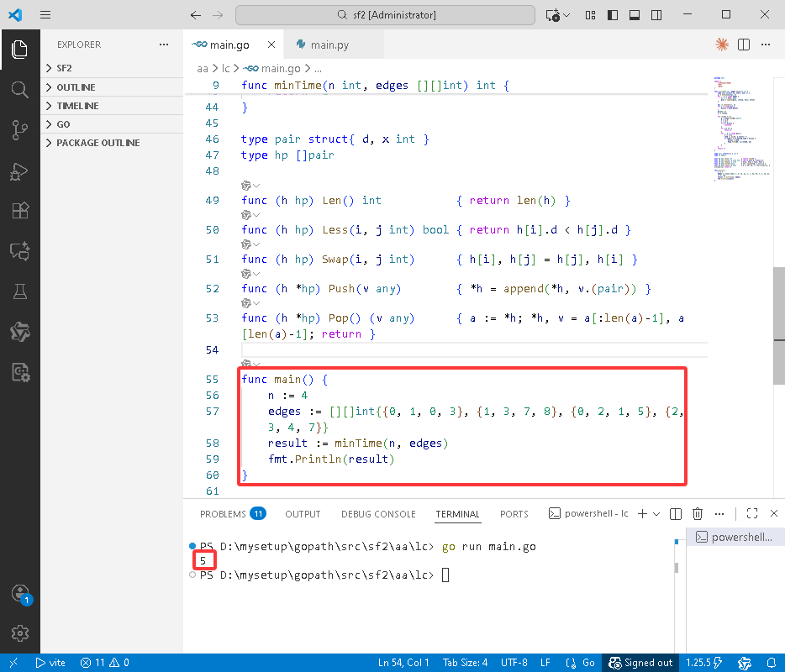Close the bottom panel
The height and width of the screenshot is (672, 785).
[x=774, y=513]
